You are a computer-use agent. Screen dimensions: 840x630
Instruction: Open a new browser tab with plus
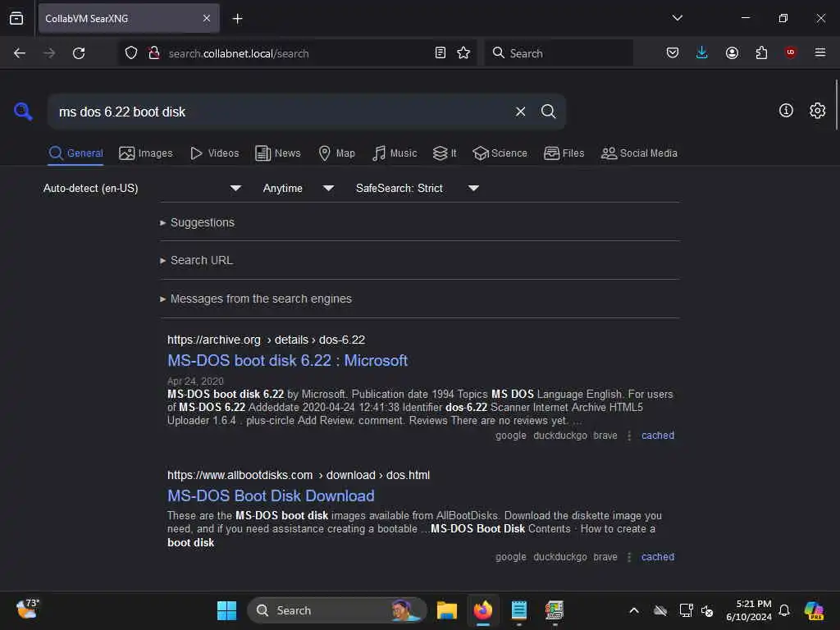(237, 19)
